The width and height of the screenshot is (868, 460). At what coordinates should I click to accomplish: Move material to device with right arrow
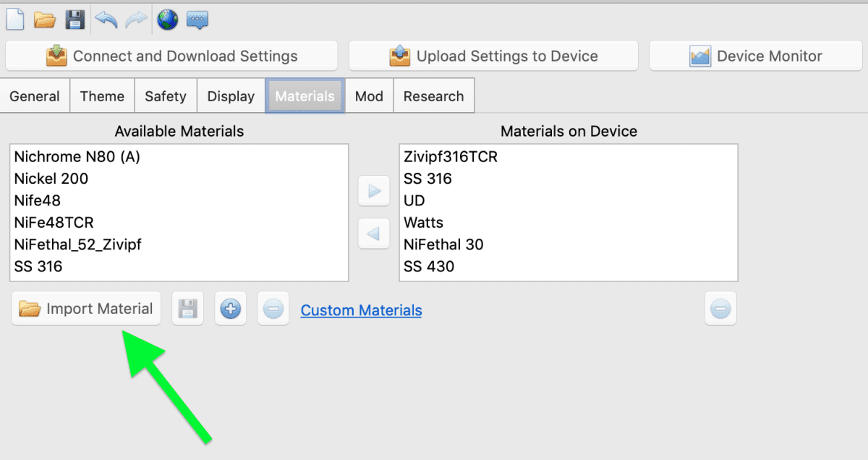point(374,191)
